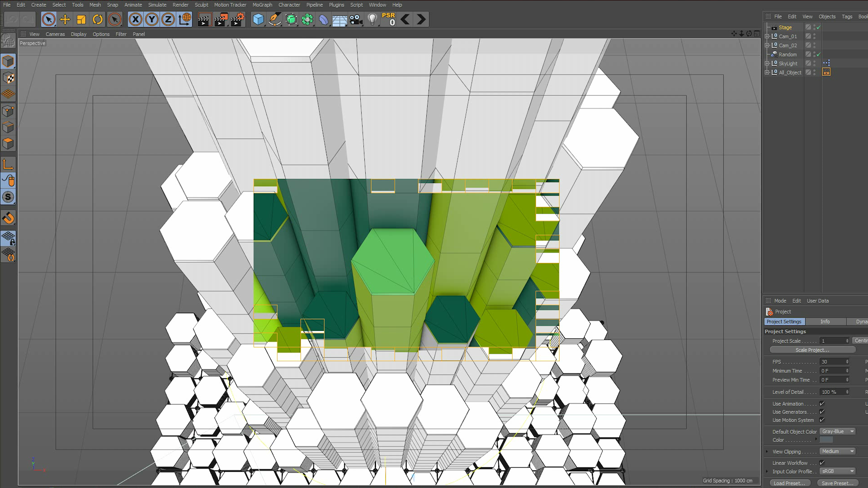868x488 pixels.
Task: Add a Camera object
Action: coord(356,19)
